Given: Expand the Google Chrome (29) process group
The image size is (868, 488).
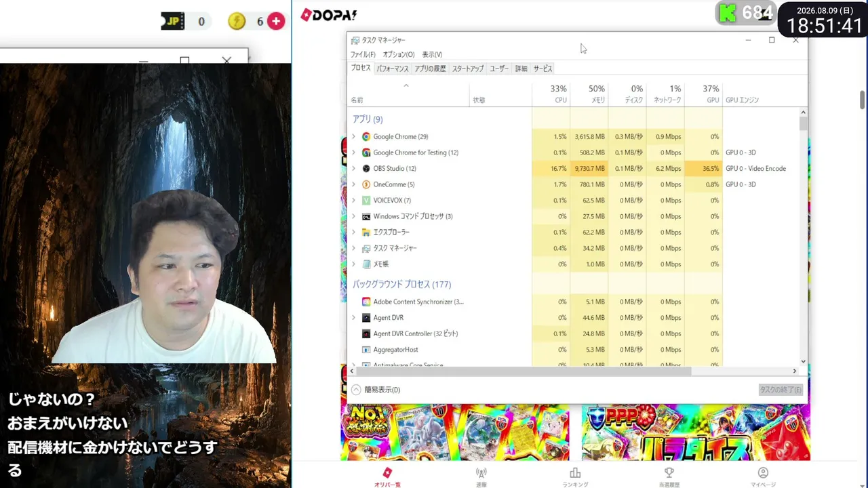Looking at the screenshot, I should coord(353,137).
